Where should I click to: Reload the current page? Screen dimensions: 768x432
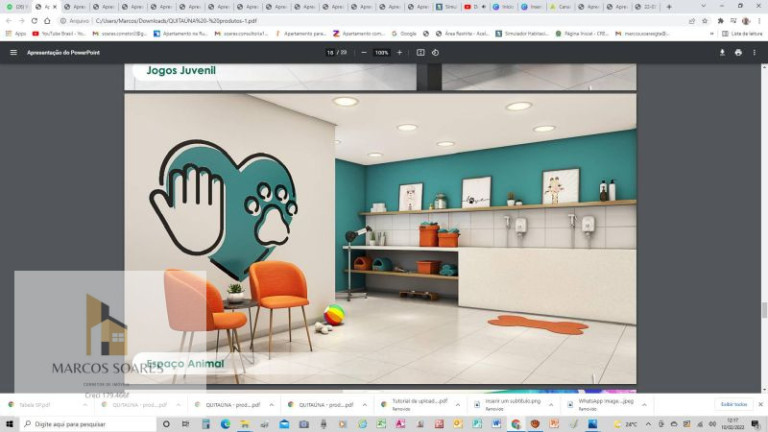point(34,21)
